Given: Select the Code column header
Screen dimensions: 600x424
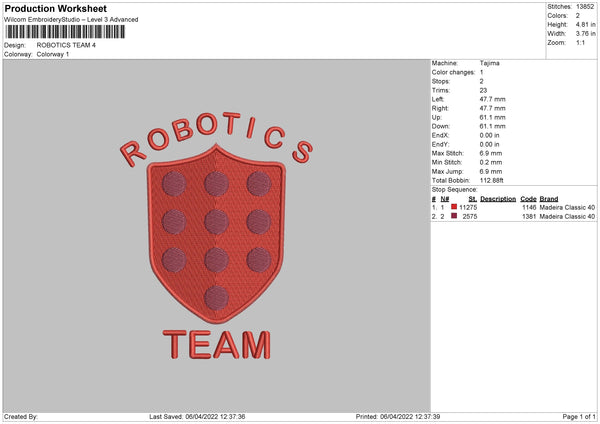Looking at the screenshot, I should 529,198.
